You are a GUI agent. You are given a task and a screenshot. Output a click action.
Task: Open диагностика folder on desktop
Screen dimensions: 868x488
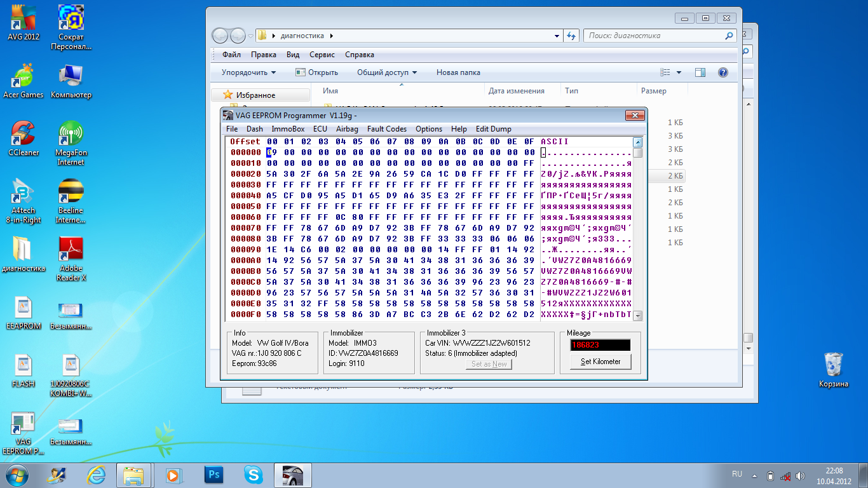click(24, 254)
